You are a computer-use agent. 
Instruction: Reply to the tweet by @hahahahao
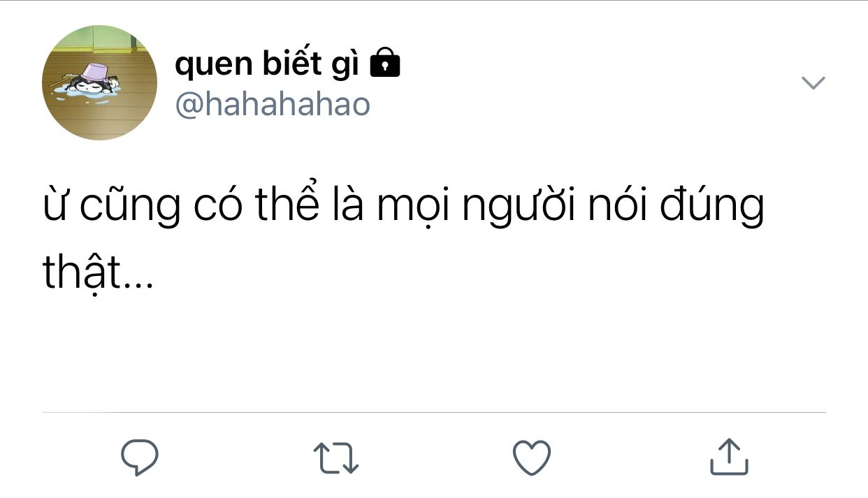(140, 457)
